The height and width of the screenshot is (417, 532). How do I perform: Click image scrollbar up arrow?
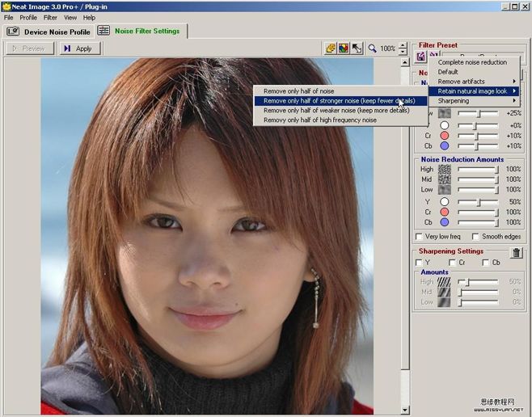(405, 62)
